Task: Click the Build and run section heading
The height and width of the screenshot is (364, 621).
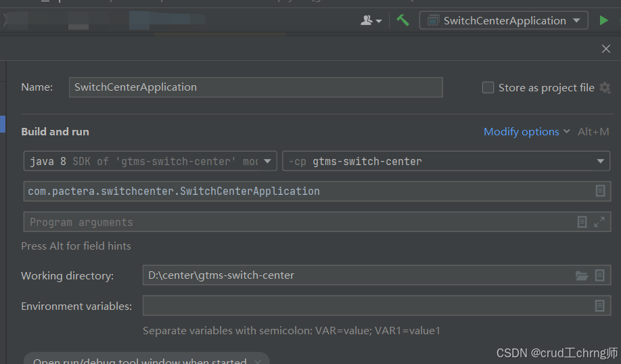Action: 55,131
